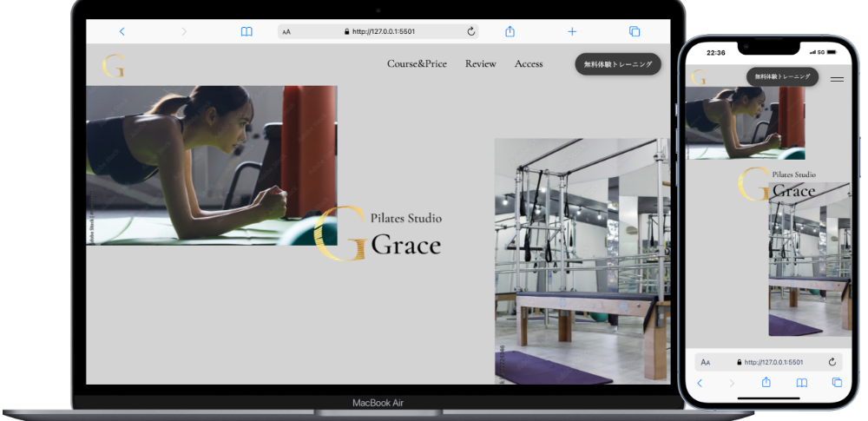Tap the share icon in iPhone bottom toolbar
868x421 pixels.
pyautogui.click(x=766, y=383)
